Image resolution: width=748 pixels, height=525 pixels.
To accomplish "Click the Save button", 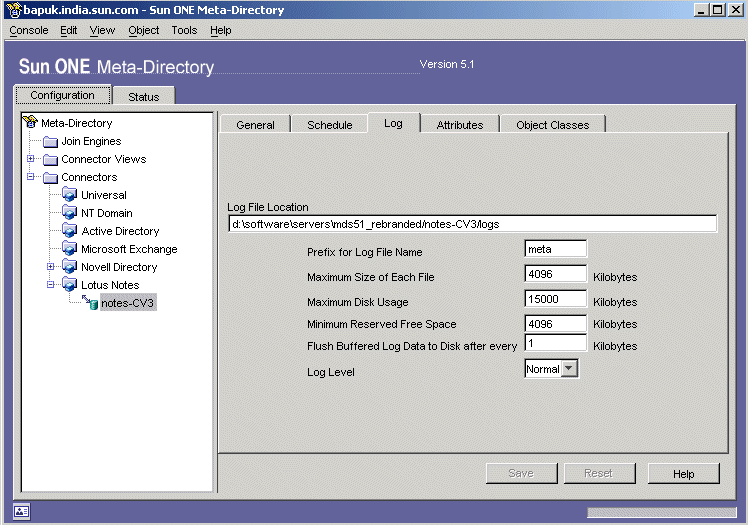I will [x=521, y=473].
